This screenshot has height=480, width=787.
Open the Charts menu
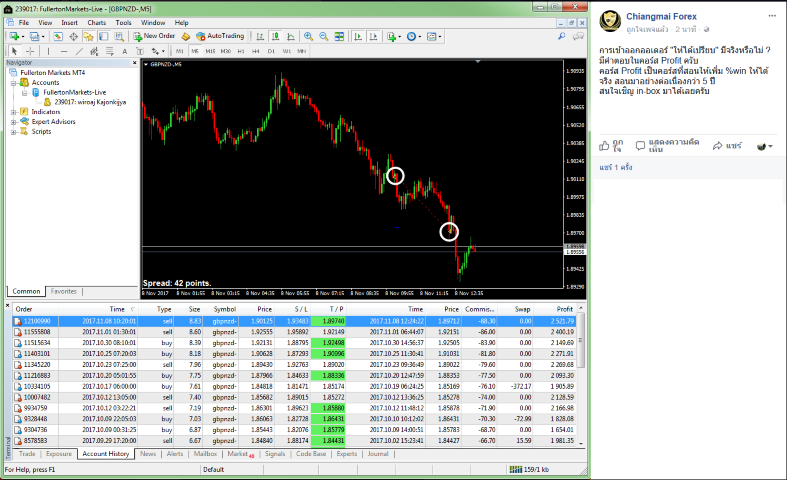point(96,23)
